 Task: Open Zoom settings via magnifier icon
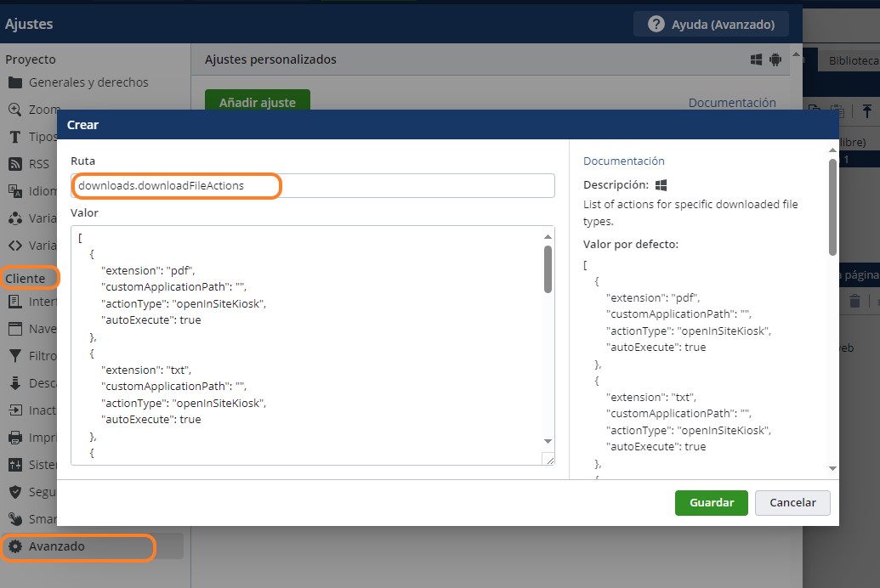coord(14,110)
